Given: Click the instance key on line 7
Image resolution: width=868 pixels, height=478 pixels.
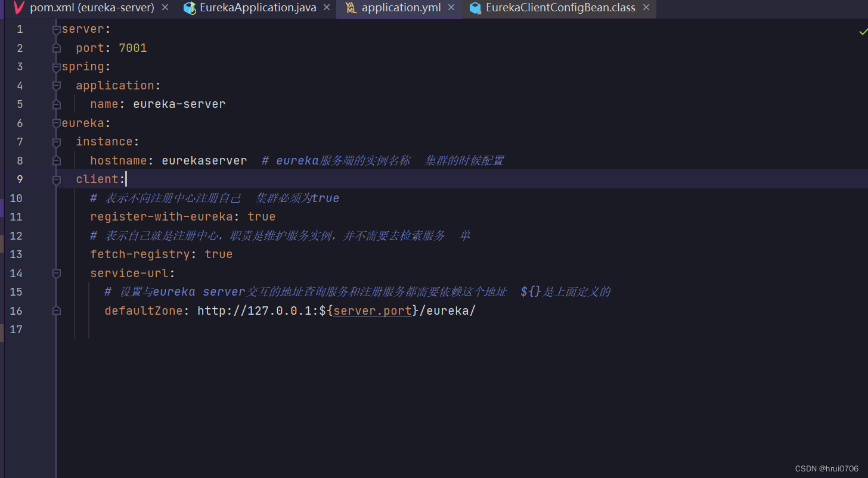Looking at the screenshot, I should click(x=104, y=141).
